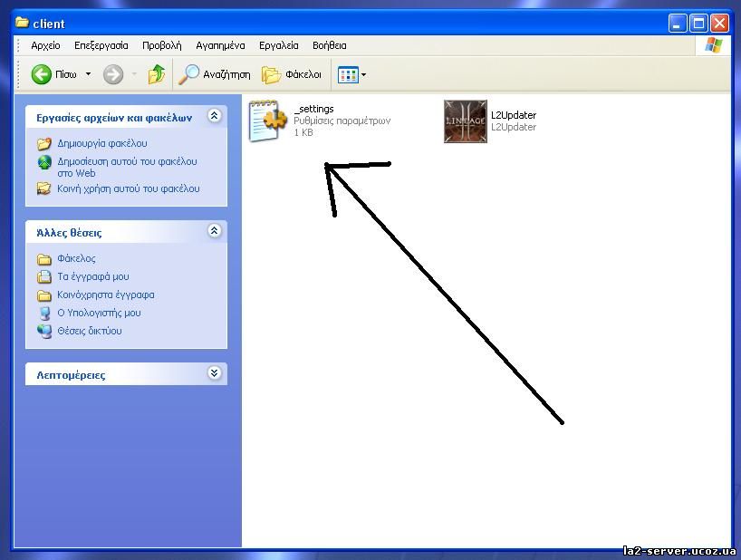The image size is (741, 560).
Task: Open Θέσεις δικτύου link
Action: 90,331
